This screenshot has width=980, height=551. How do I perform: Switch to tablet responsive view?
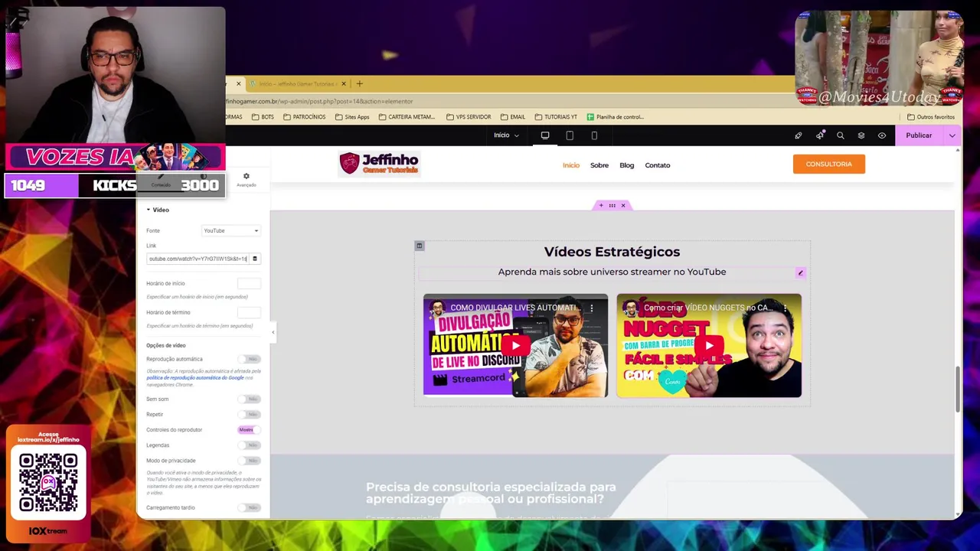(570, 135)
